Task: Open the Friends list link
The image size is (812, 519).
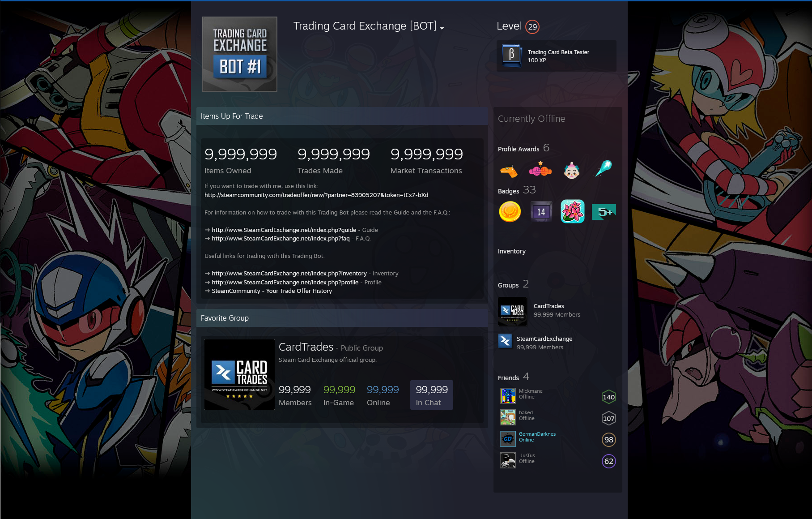Action: [508, 378]
